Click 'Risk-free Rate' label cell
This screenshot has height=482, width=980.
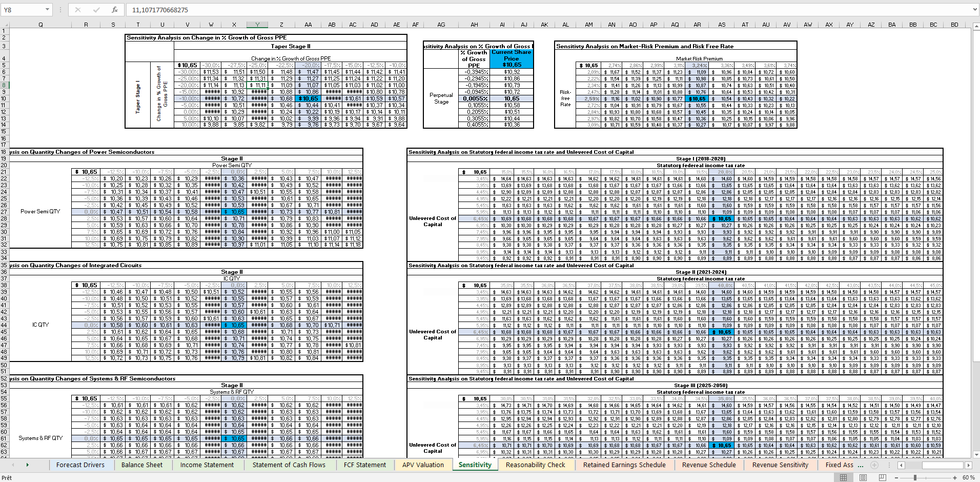click(565, 98)
